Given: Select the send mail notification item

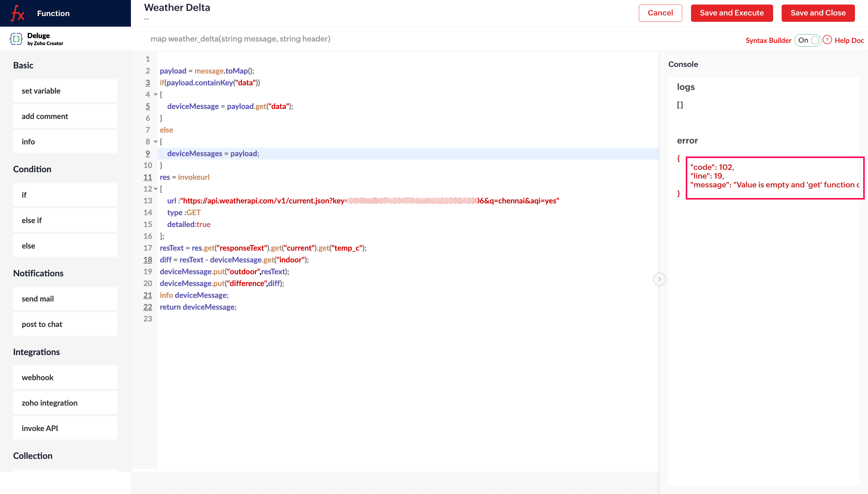Looking at the screenshot, I should click(x=65, y=298).
